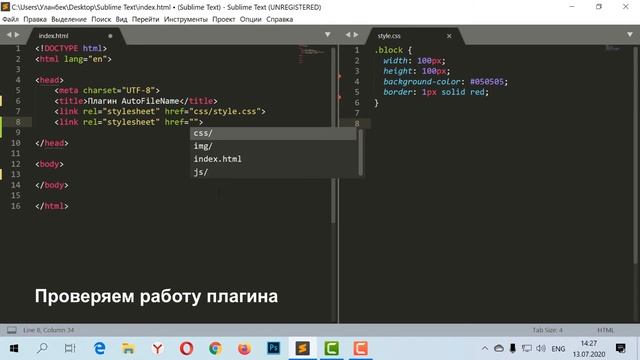Open the Перейти menu
The width and height of the screenshot is (640, 360).
point(145,19)
